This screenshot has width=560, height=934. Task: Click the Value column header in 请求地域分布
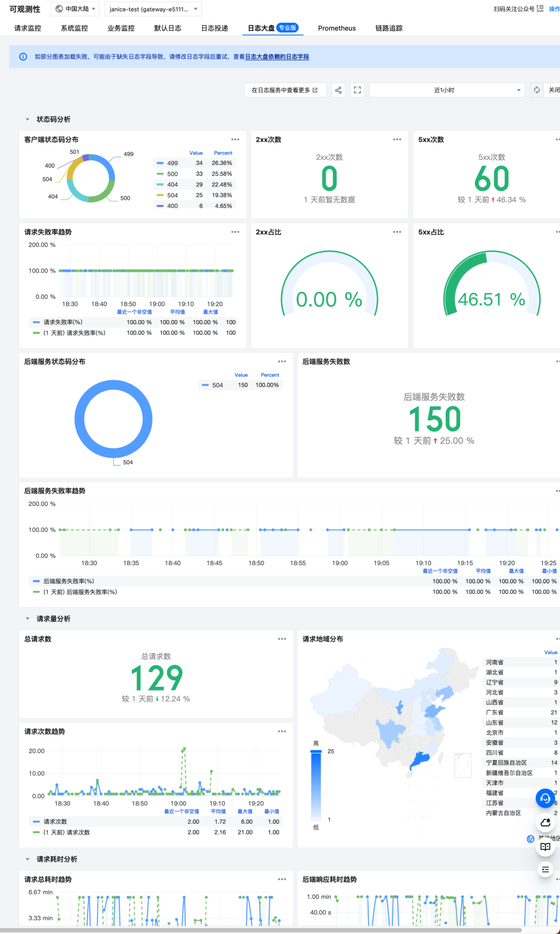click(551, 652)
